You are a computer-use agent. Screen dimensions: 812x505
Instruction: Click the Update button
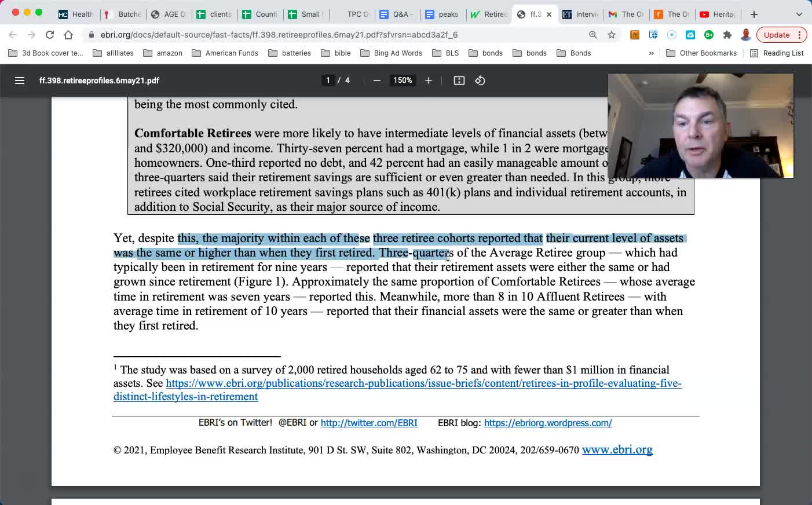click(777, 35)
